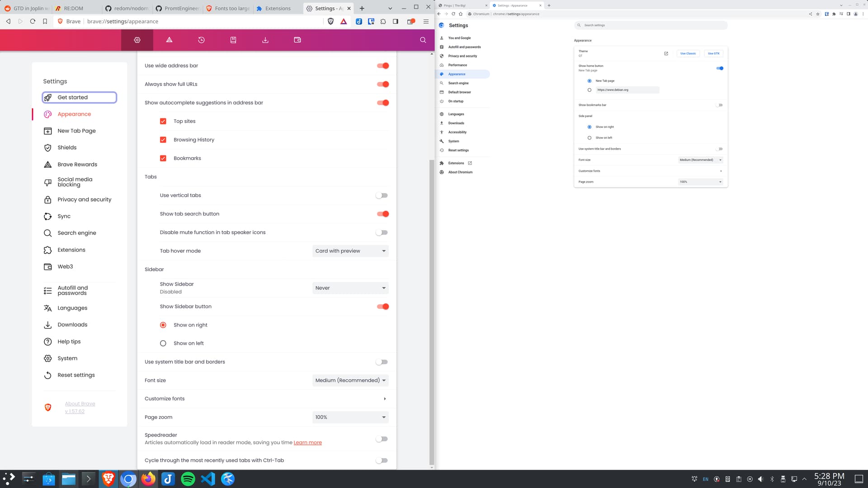The image size is (868, 488).
Task: Uncheck the Browsing History checkbox
Action: click(x=163, y=140)
